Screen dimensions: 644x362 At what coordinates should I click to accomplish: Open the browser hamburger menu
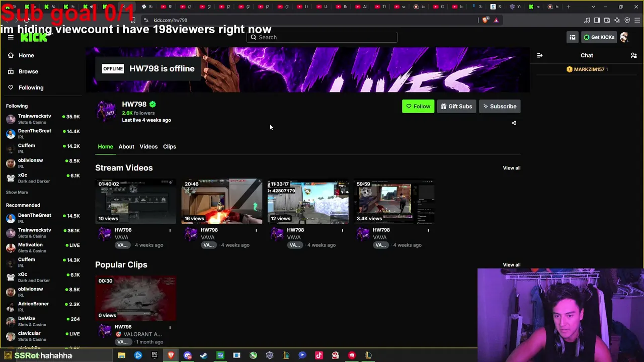637,20
